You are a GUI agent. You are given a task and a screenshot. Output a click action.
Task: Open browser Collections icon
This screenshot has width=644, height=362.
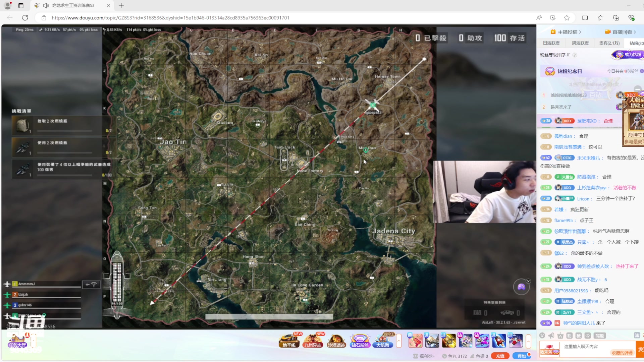coord(616,18)
